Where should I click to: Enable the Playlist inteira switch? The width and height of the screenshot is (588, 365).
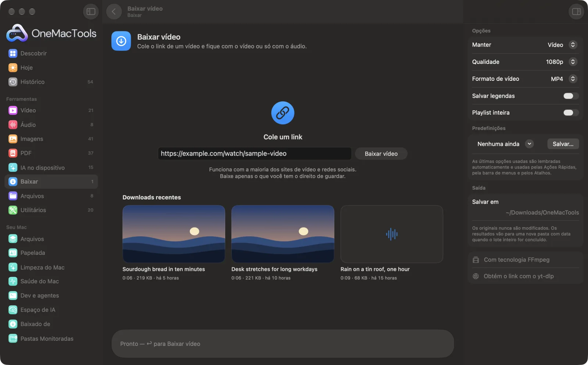click(571, 113)
